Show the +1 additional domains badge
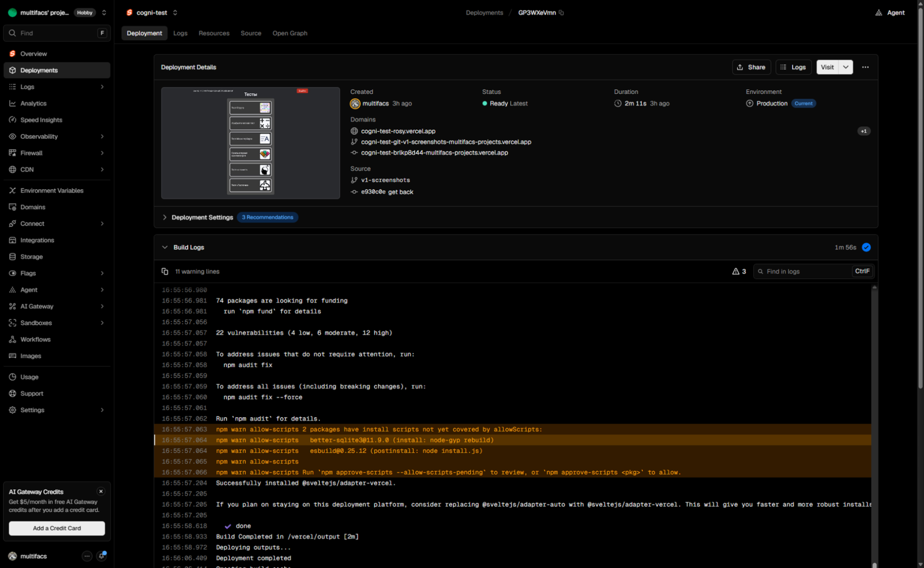Screen dimensions: 924x568 (x=864, y=131)
